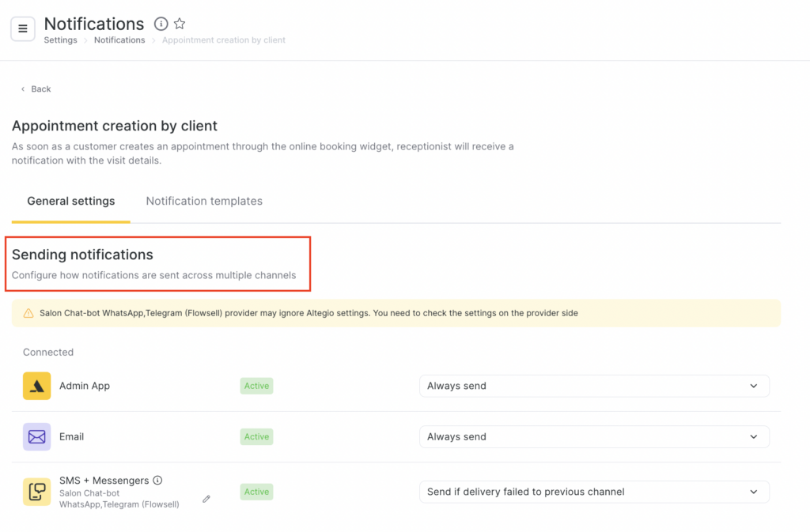Screen dimensions: 810x532
Task: Click the Admin App channel icon
Action: pos(36,386)
